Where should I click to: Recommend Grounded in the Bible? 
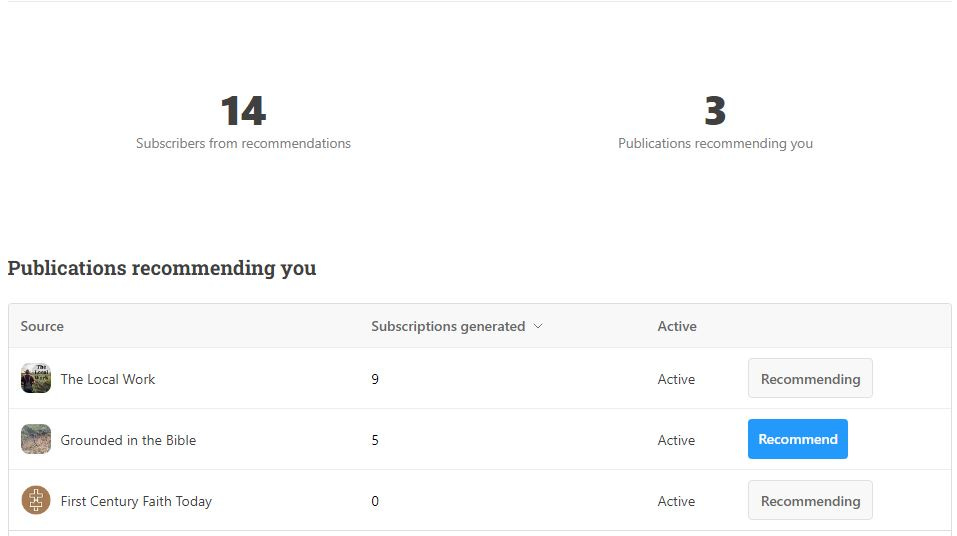tap(798, 439)
